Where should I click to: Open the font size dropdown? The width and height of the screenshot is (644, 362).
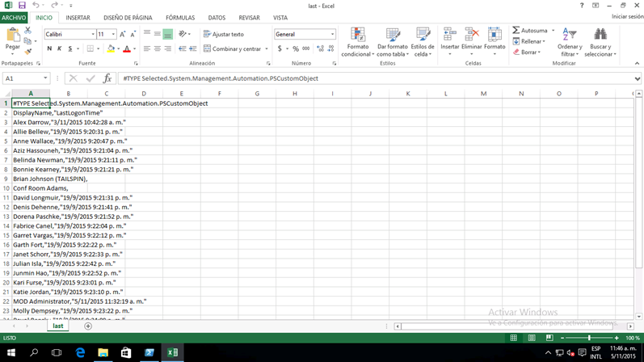click(113, 35)
